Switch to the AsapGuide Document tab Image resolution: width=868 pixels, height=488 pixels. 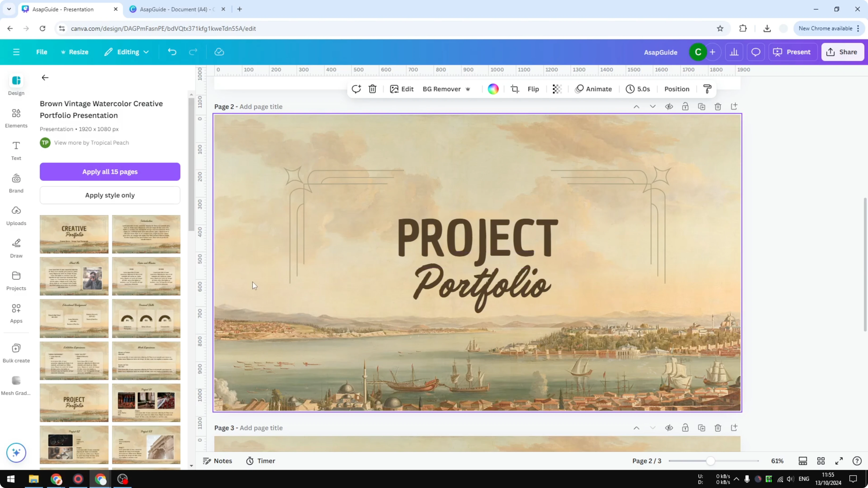175,9
